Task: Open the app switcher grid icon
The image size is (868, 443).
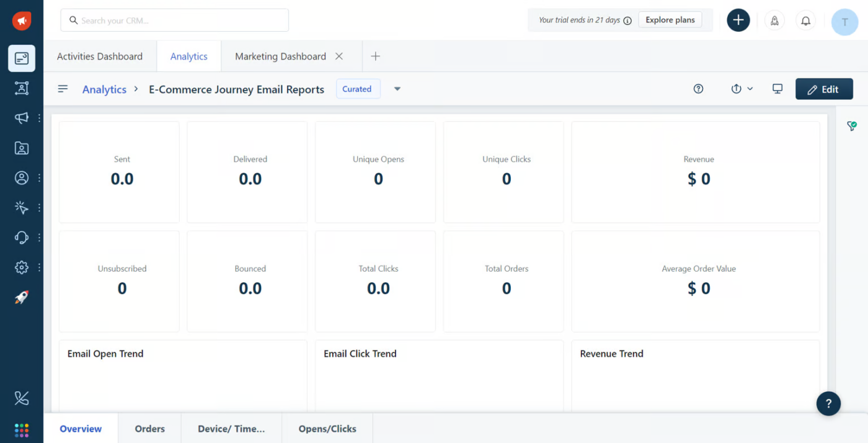Action: pos(22,430)
